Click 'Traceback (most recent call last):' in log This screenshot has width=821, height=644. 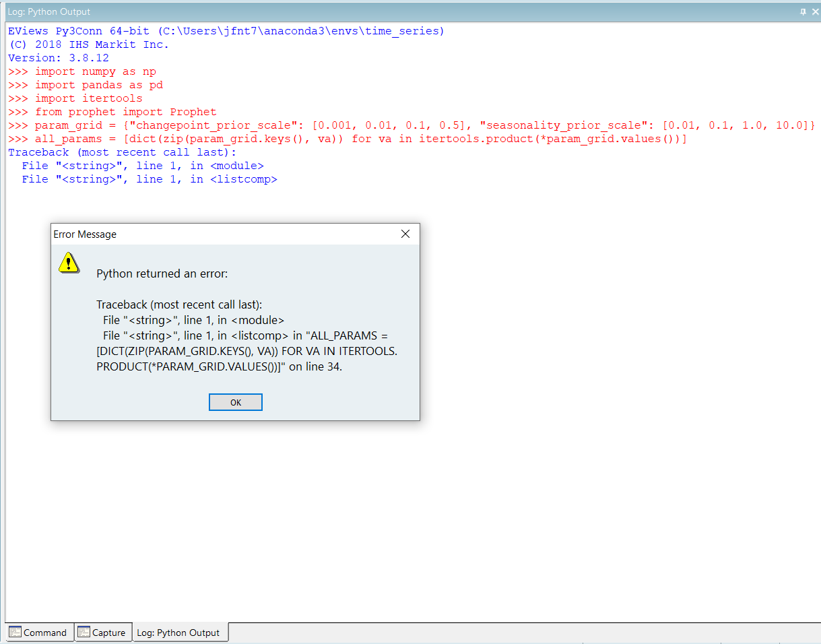click(122, 152)
